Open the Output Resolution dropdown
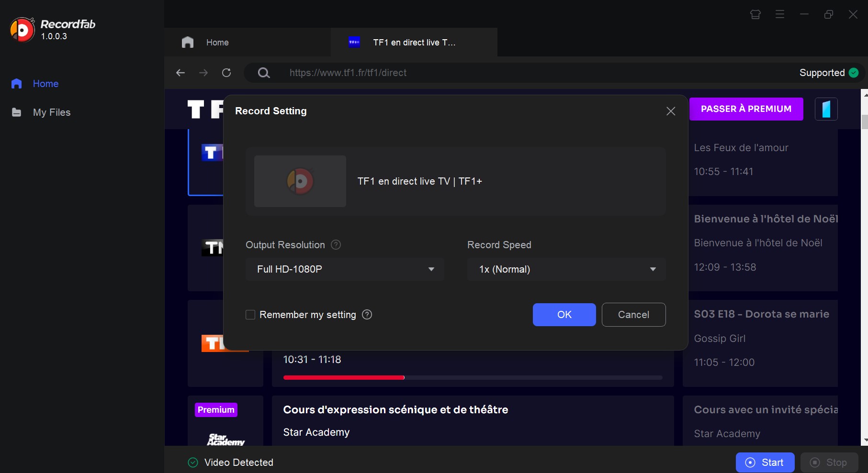This screenshot has width=868, height=473. click(345, 269)
